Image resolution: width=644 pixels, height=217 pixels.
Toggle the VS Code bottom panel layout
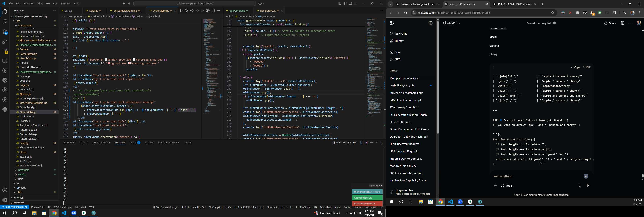pos(350,3)
